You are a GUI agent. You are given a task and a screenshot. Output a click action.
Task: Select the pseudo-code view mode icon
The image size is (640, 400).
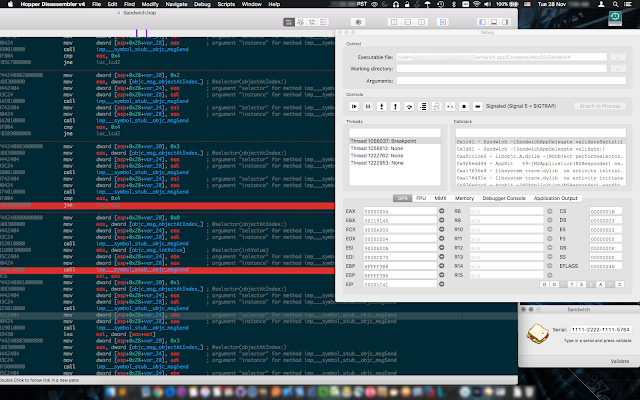tap(312, 22)
